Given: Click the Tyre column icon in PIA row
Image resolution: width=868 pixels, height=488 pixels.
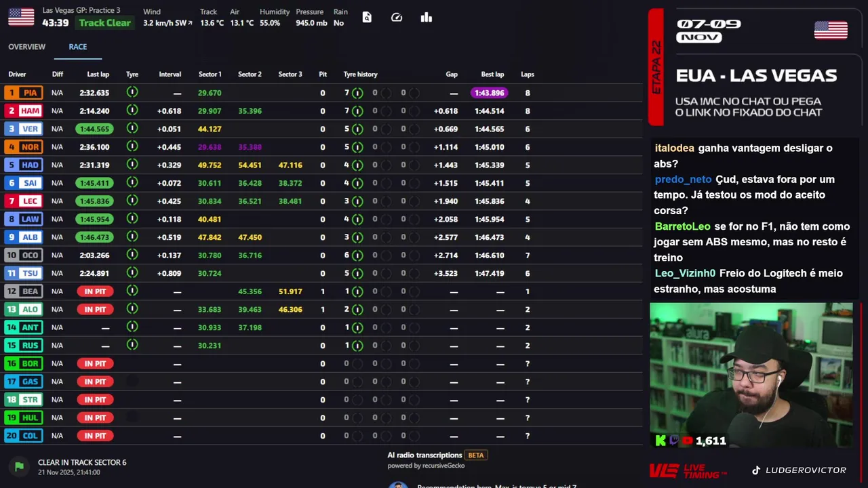Looking at the screenshot, I should point(132,92).
